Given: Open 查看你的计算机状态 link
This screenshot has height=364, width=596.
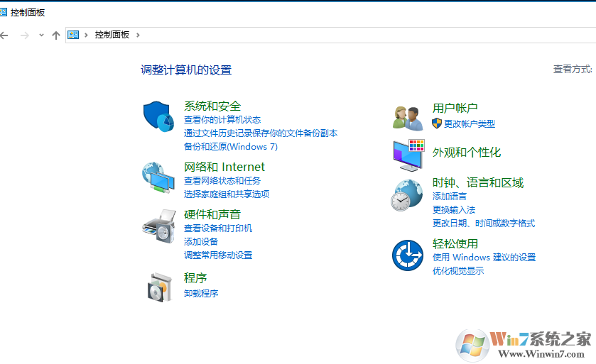Looking at the screenshot, I should [x=222, y=120].
